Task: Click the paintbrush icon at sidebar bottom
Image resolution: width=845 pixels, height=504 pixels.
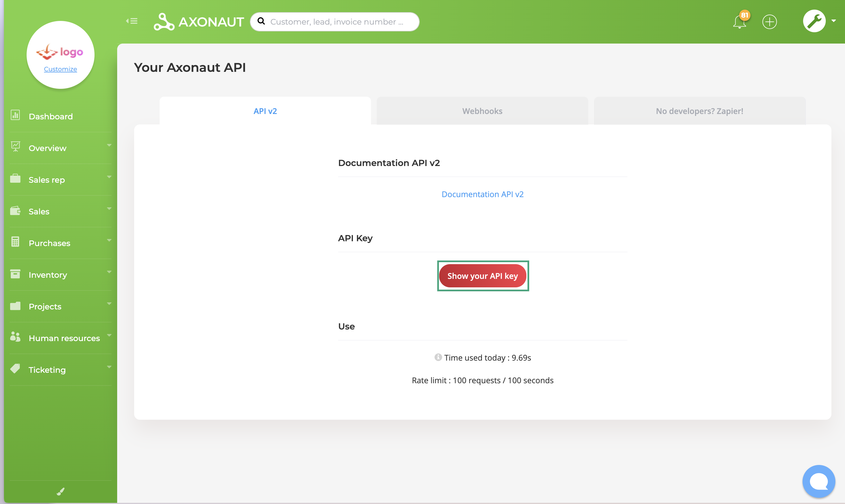Action: (61, 492)
